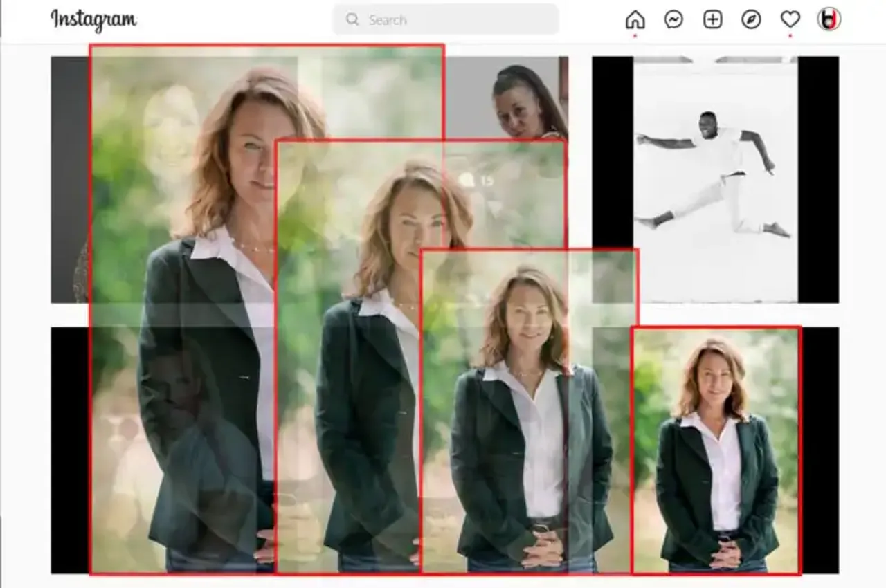The height and width of the screenshot is (588, 886).
Task: Click the new post plus icon
Action: [712, 19]
